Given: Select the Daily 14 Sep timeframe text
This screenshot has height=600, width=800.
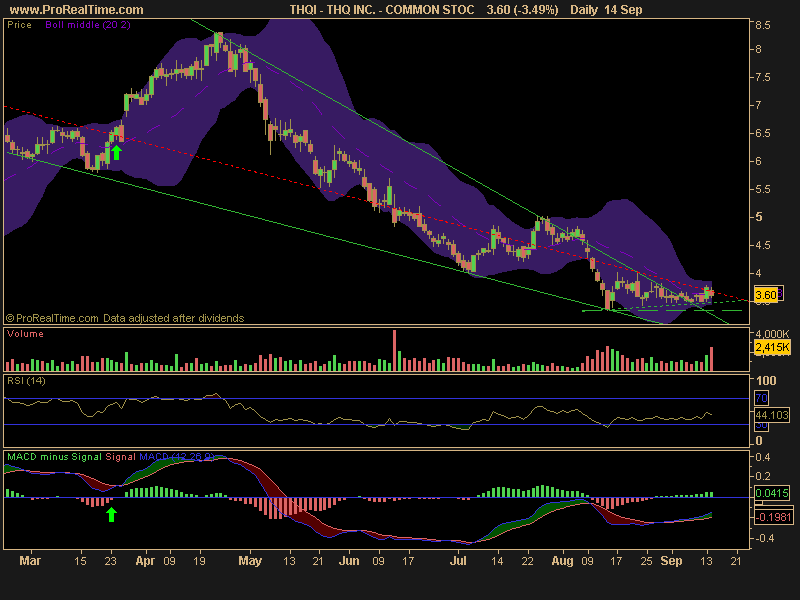Looking at the screenshot, I should 606,10.
